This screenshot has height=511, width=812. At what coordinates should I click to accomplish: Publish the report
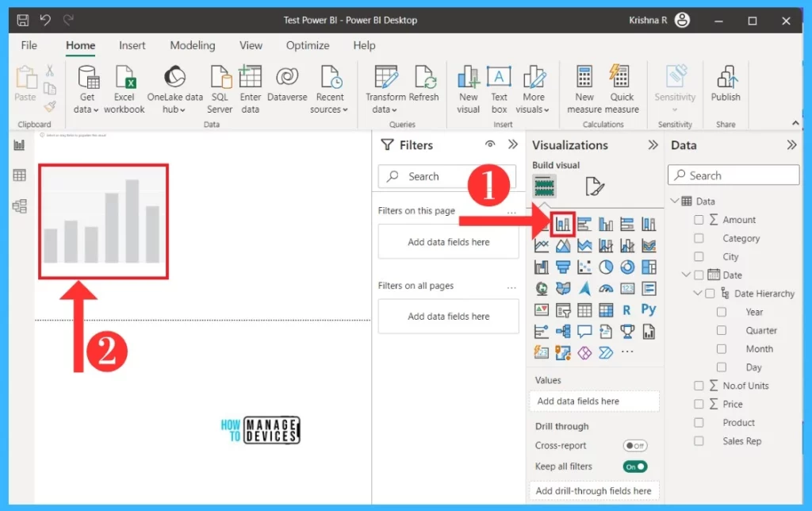(x=726, y=84)
